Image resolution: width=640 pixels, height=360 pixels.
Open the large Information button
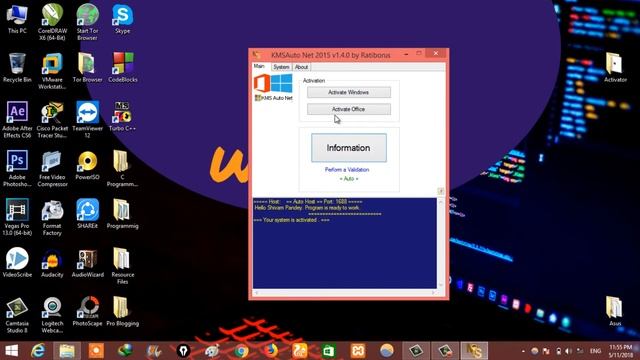[x=349, y=148]
